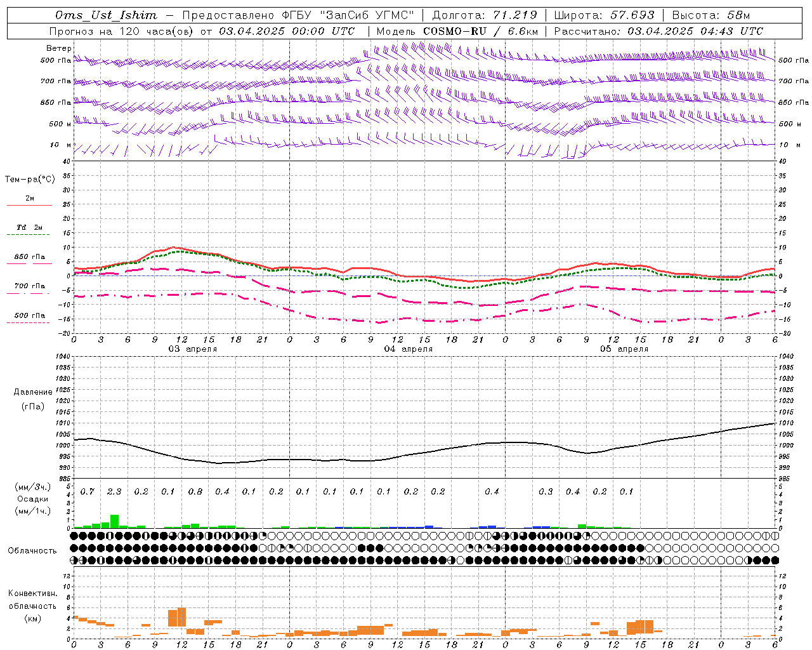The height and width of the screenshot is (650, 812).
Task: Click the date label "04 апреля"
Action: 409,349
